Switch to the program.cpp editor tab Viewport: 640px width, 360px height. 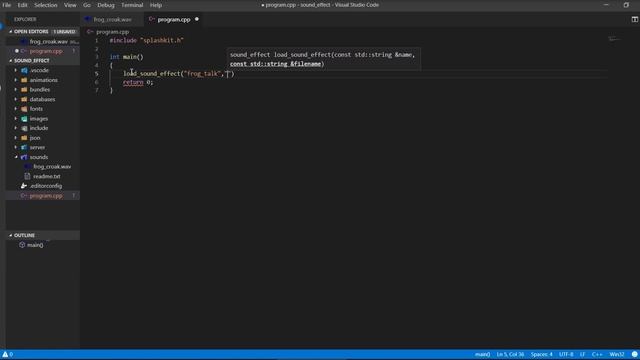[x=174, y=19]
